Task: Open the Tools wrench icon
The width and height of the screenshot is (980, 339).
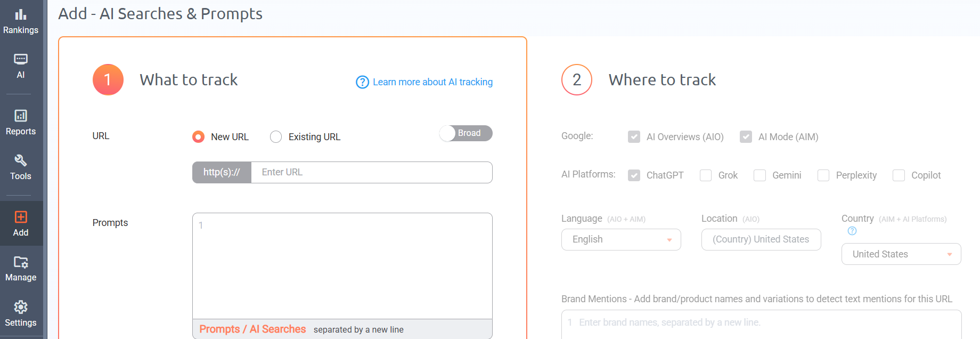Action: coord(21,160)
